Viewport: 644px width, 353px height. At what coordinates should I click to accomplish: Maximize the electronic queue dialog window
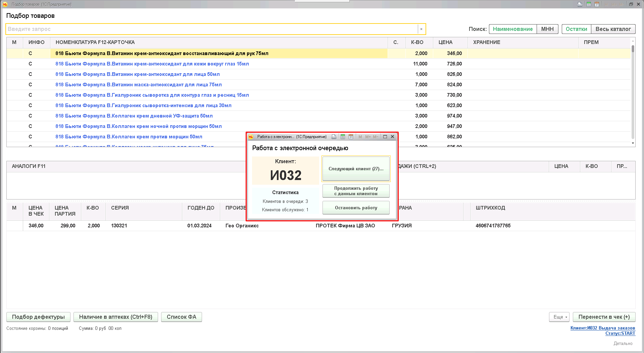(x=385, y=137)
